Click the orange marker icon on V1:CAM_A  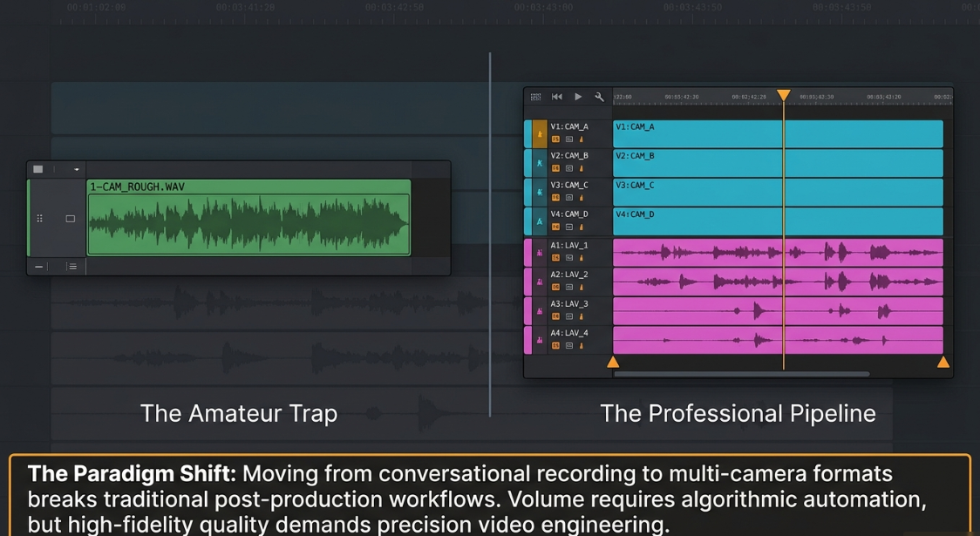click(582, 139)
